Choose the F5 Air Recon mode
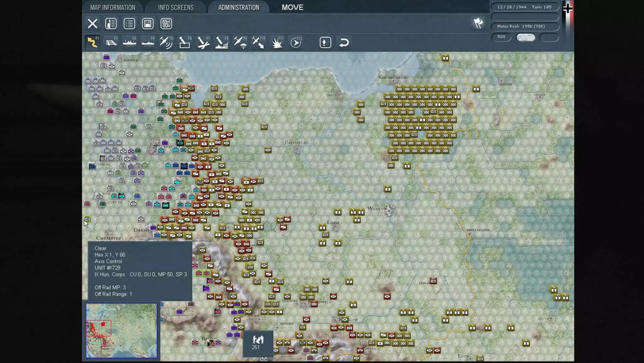 tap(166, 43)
